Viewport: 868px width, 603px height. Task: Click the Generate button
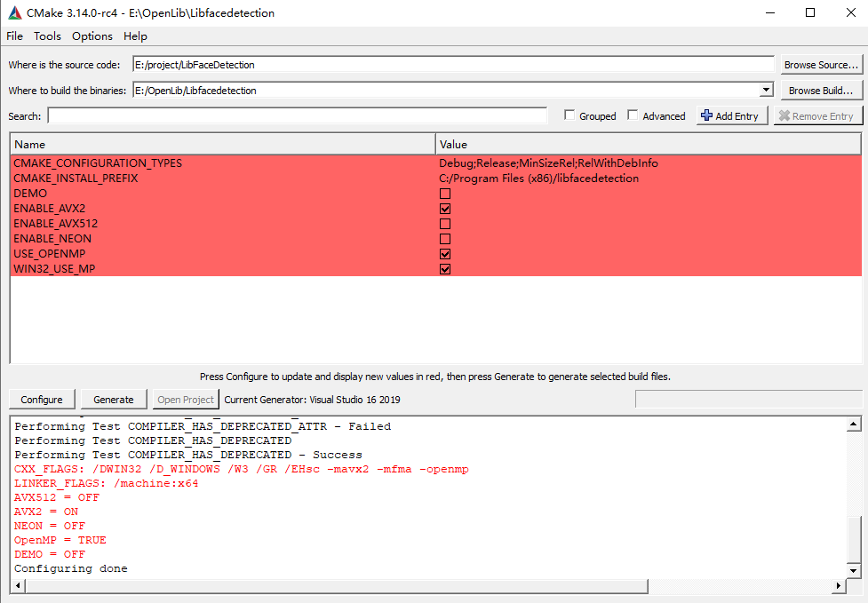[114, 400]
